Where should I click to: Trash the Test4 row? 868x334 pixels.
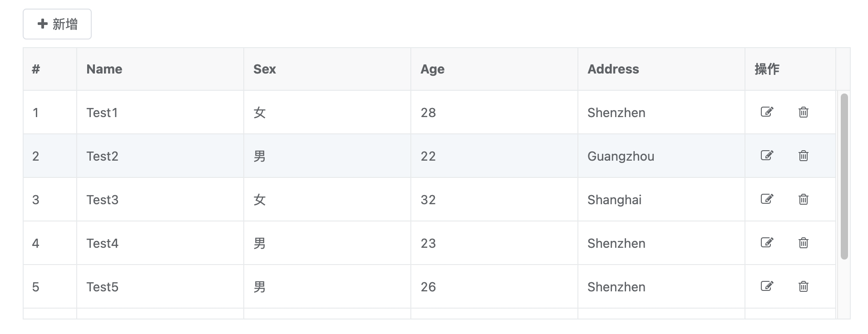point(803,243)
